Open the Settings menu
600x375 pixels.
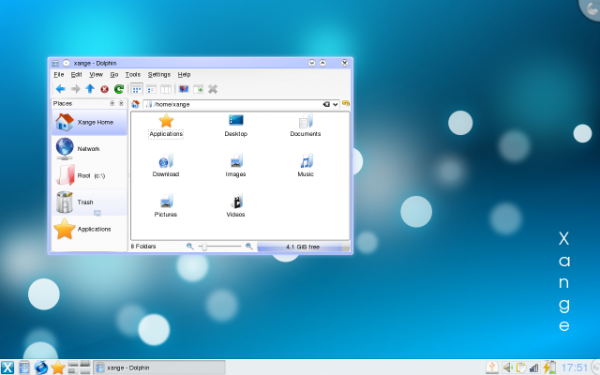coord(159,75)
